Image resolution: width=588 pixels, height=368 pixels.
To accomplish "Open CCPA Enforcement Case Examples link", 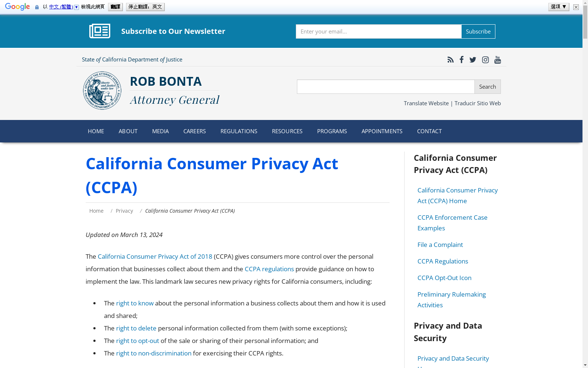I will (x=452, y=223).
